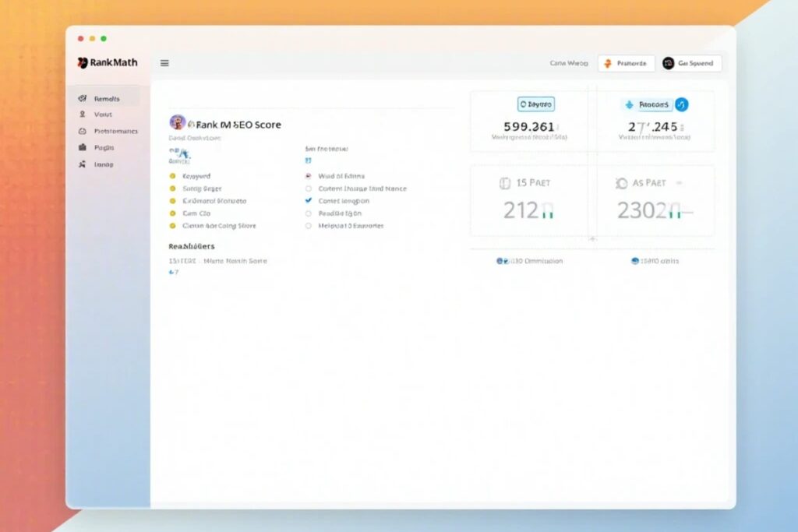Click the yellow dot beside the first checklist item
The width and height of the screenshot is (798, 532).
pos(172,176)
